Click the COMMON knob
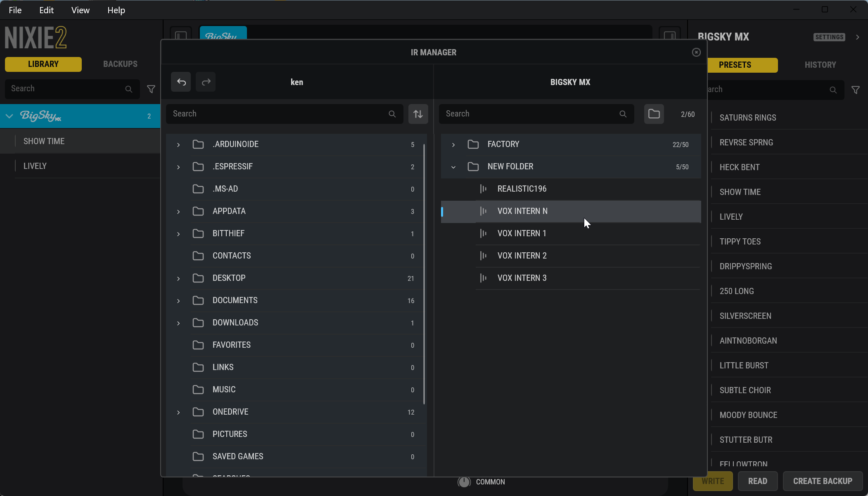The height and width of the screenshot is (496, 868). (x=464, y=482)
